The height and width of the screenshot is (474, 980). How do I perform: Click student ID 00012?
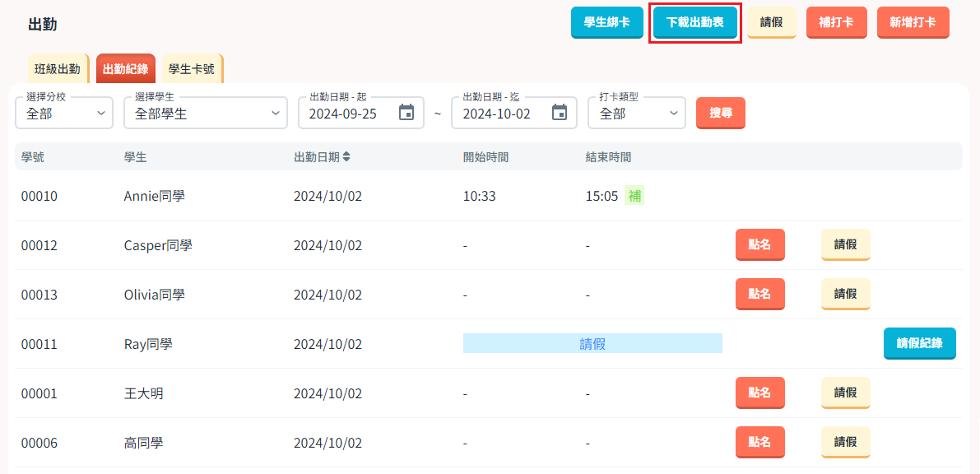tap(39, 246)
